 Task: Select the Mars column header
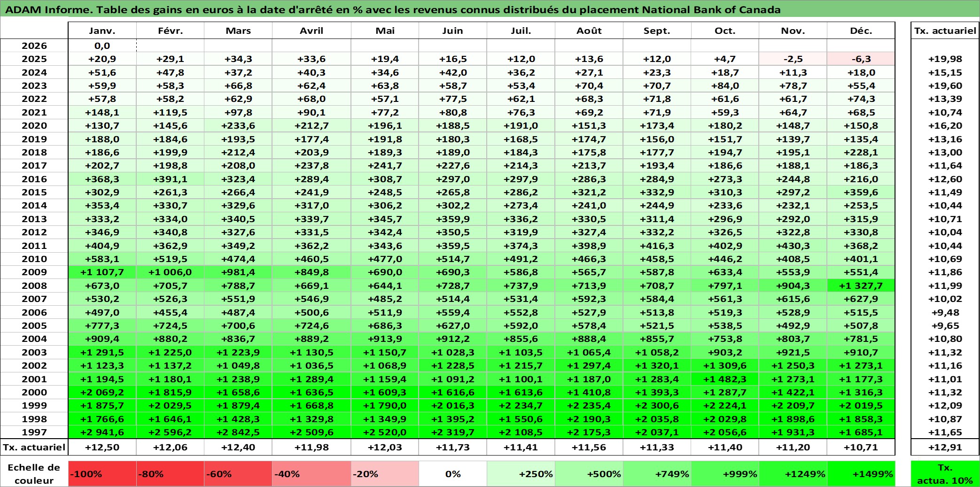click(238, 31)
